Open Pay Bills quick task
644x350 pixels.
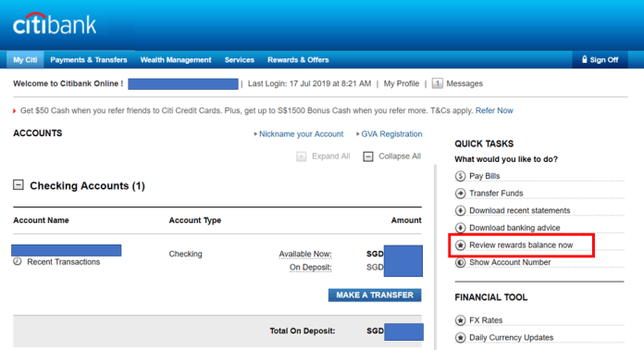click(485, 176)
